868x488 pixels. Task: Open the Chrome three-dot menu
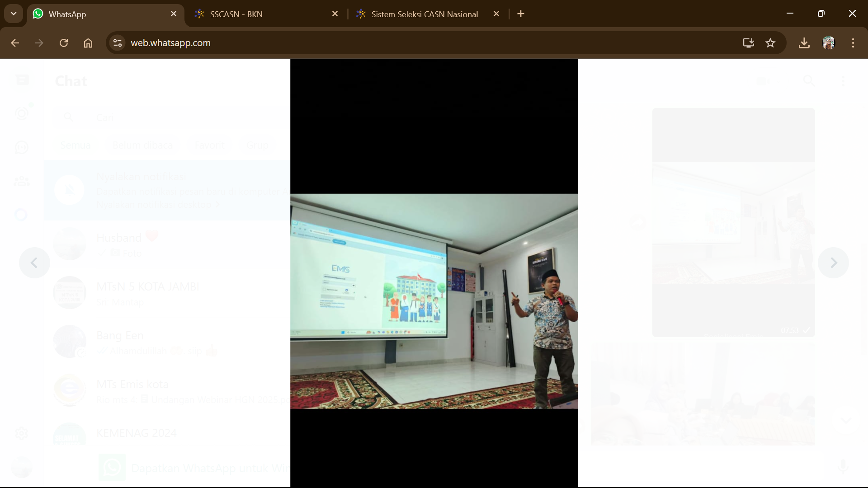853,43
